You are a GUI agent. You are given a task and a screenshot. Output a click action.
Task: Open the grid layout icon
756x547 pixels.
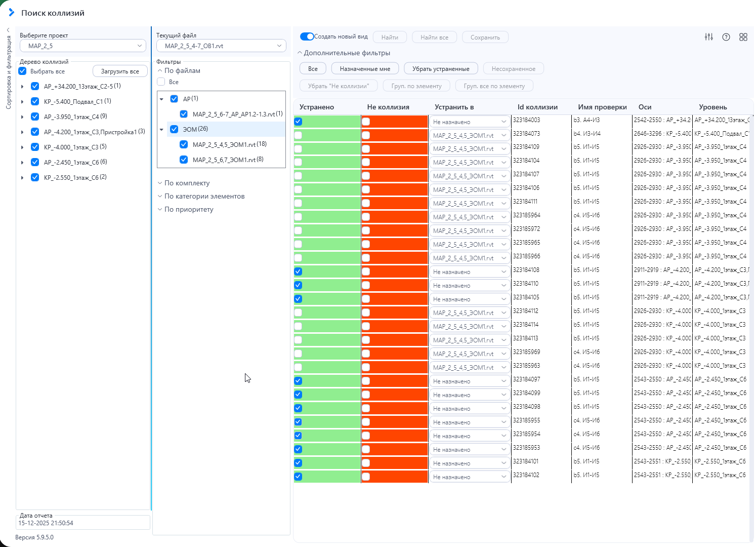point(743,37)
